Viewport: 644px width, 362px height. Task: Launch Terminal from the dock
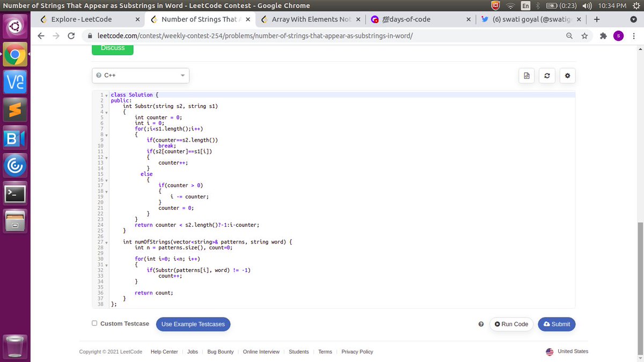tap(15, 194)
